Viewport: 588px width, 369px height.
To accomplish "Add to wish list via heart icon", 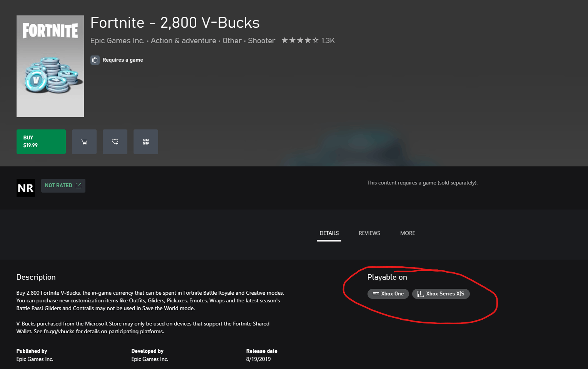I will point(115,142).
